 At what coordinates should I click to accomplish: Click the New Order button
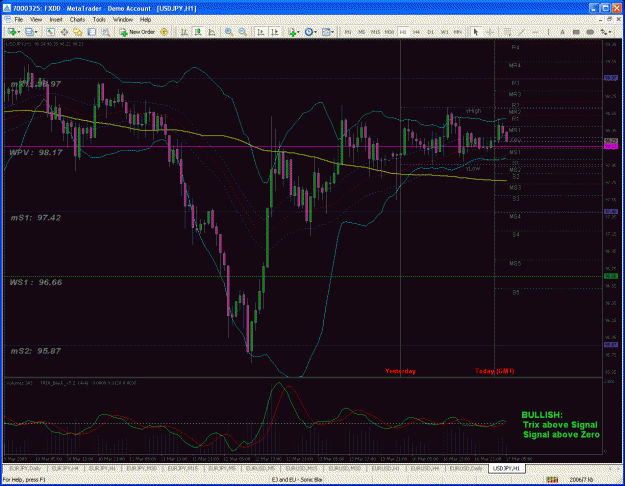[x=137, y=32]
